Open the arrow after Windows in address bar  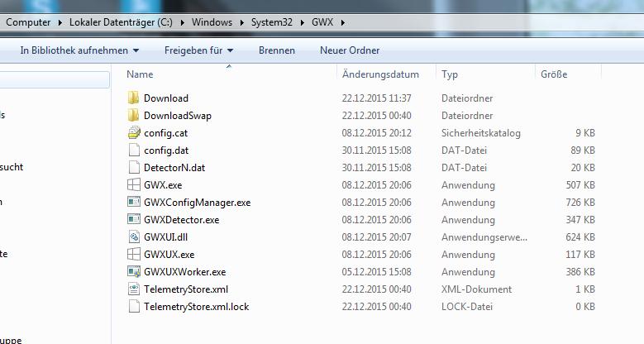point(242,22)
